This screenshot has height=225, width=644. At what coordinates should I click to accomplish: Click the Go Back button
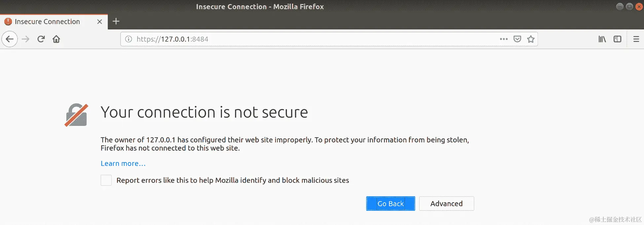click(390, 204)
